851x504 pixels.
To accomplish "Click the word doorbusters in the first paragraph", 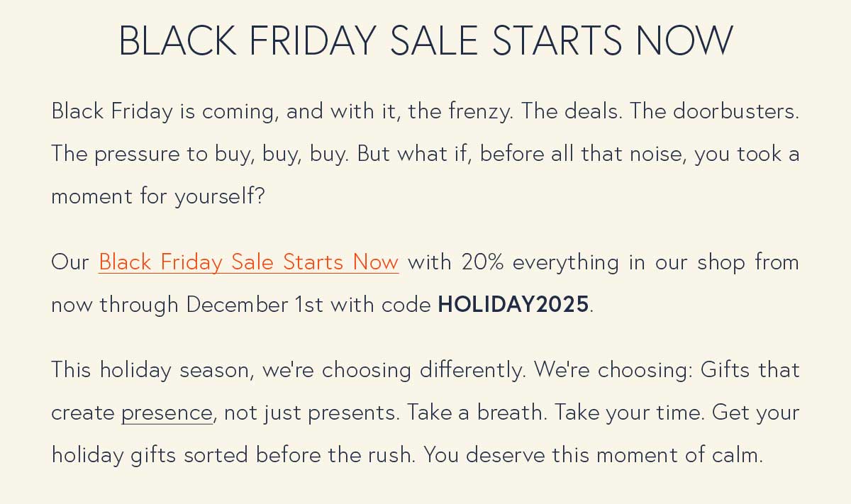I will point(735,111).
